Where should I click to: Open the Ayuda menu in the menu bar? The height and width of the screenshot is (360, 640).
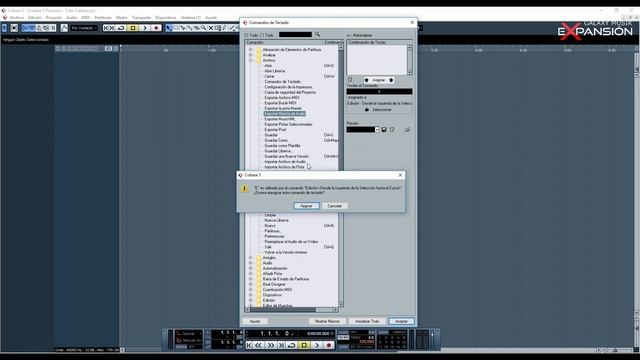211,18
